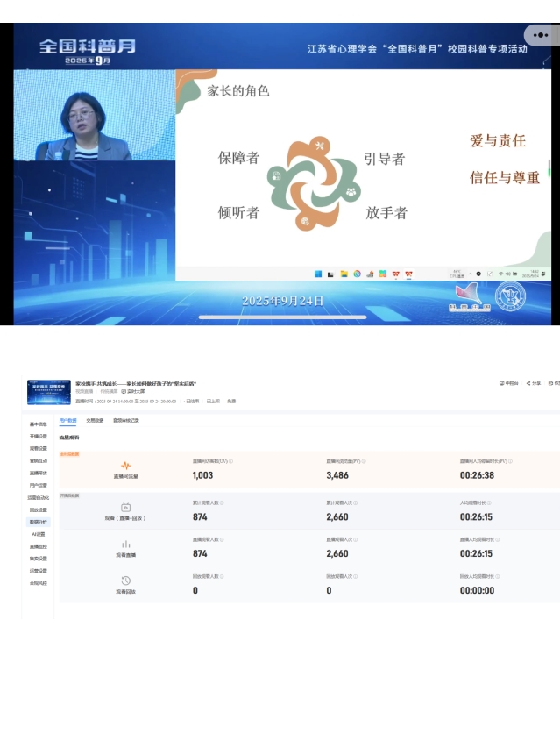
Task: Click the Windows Start icon in taskbar
Action: tap(317, 274)
